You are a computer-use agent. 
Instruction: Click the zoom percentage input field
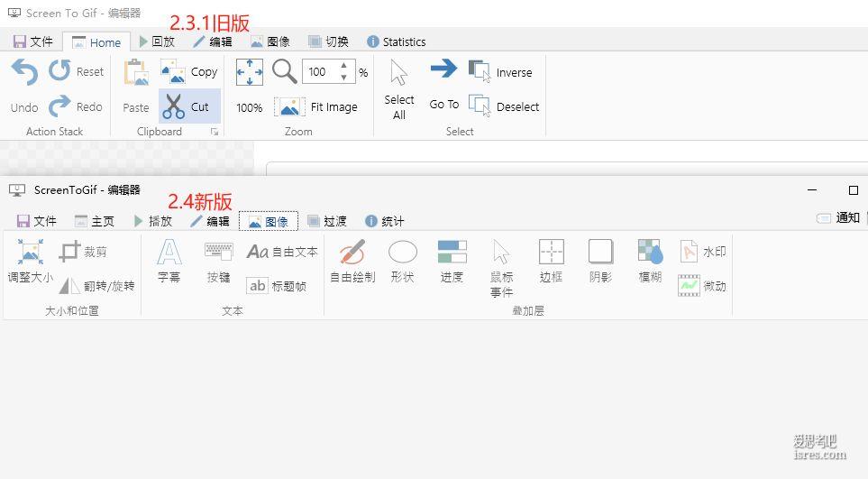click(321, 72)
